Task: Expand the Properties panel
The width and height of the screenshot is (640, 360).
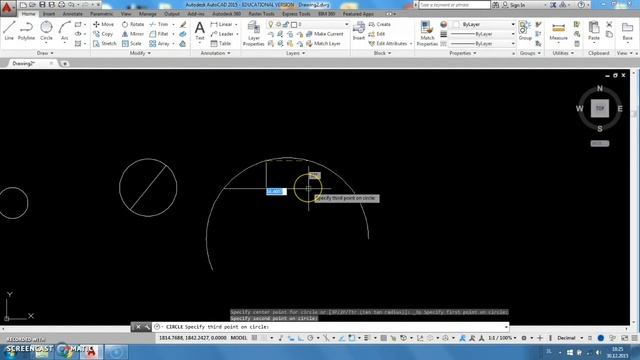Action: tap(462, 53)
